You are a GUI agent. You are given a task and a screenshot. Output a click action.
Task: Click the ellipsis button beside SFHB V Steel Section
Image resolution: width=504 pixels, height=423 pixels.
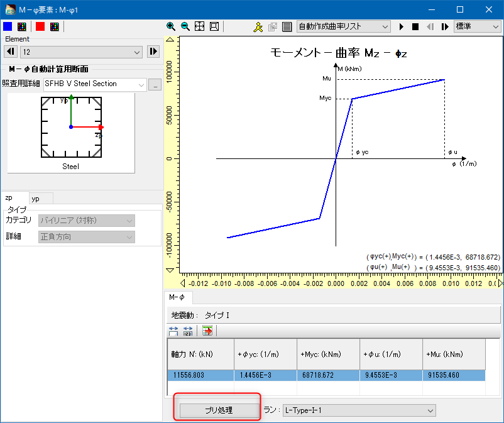point(155,84)
